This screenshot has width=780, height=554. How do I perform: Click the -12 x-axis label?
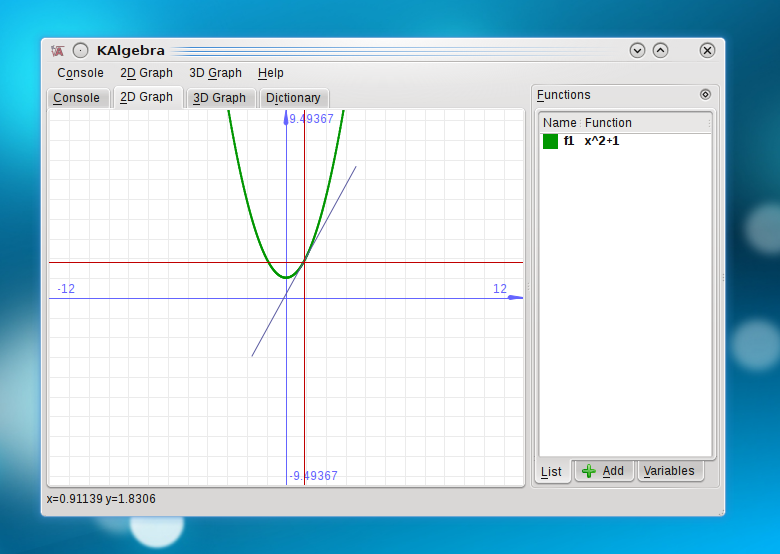click(66, 289)
